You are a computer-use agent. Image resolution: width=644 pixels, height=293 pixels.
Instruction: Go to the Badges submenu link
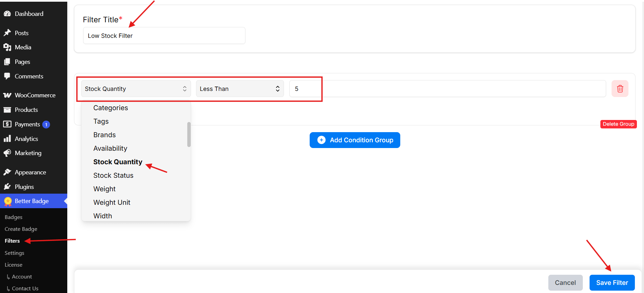[x=14, y=217]
